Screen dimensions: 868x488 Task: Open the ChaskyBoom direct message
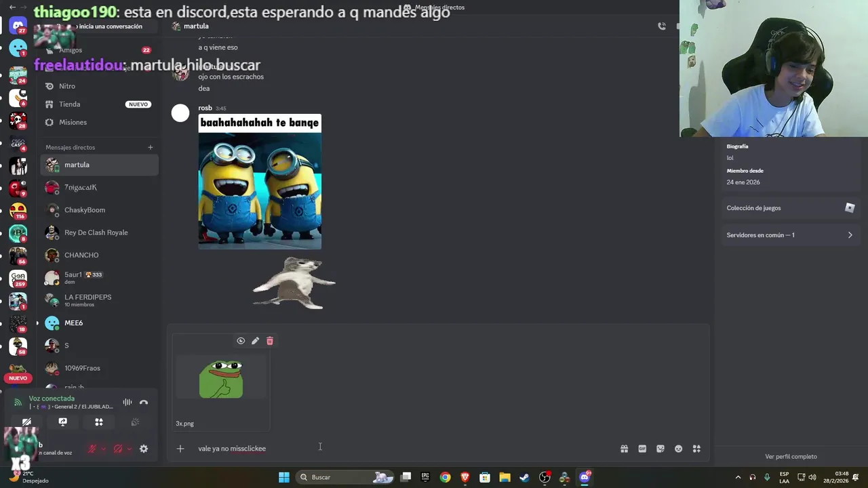click(x=100, y=210)
